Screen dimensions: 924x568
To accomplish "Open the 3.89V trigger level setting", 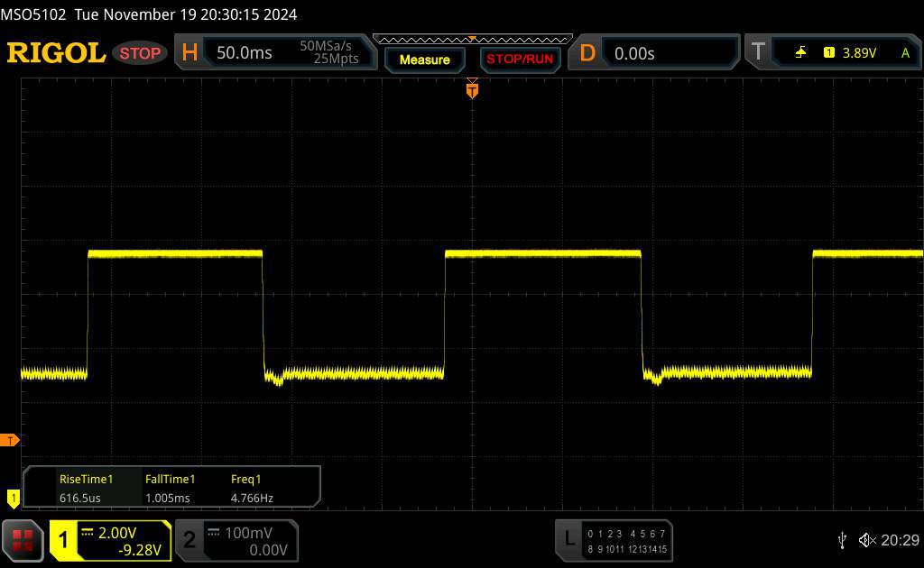I will click(x=859, y=53).
